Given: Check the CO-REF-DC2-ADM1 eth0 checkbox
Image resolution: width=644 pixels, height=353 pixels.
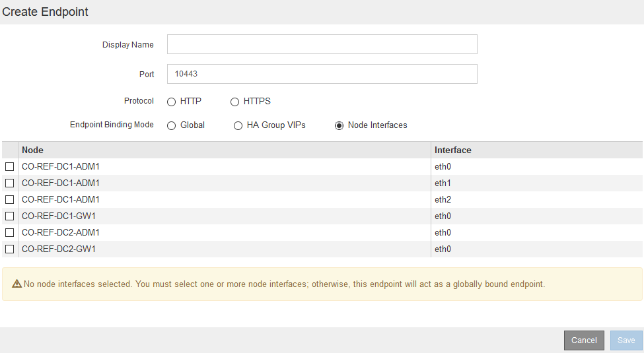Looking at the screenshot, I should 10,233.
